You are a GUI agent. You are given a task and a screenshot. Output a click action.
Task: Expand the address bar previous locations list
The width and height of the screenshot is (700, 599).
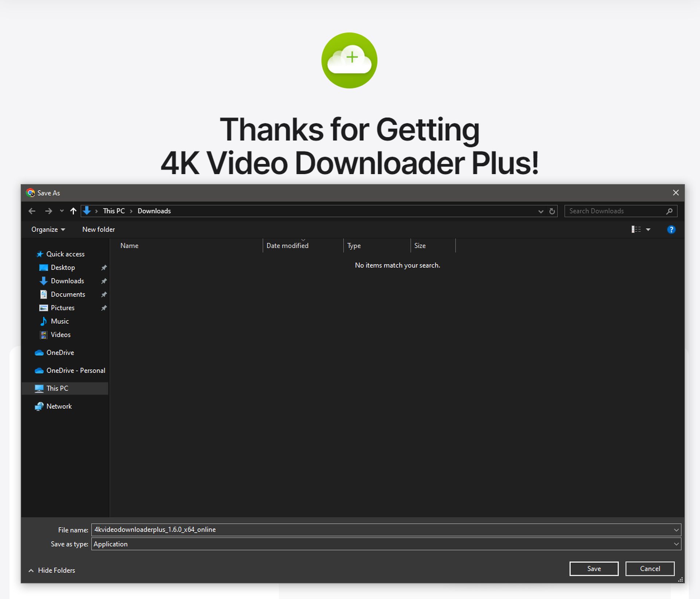(x=541, y=211)
